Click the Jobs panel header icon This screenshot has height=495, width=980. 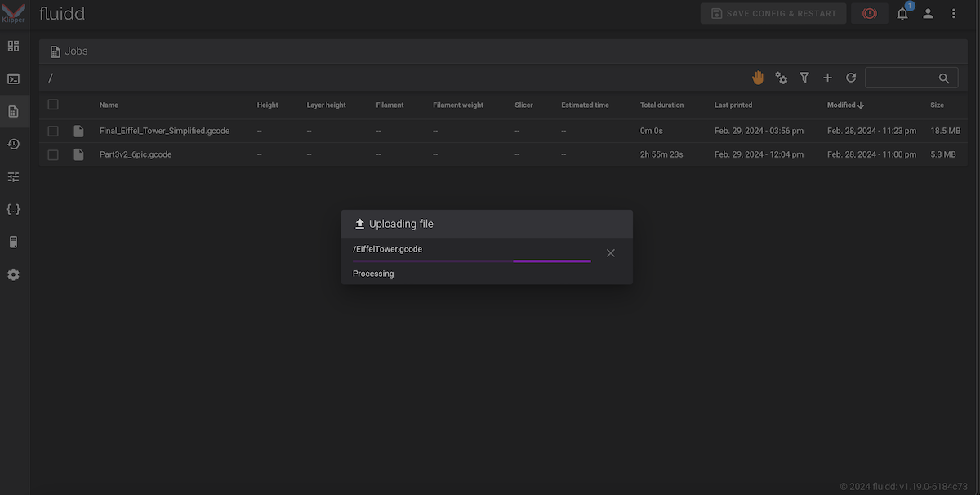(56, 51)
